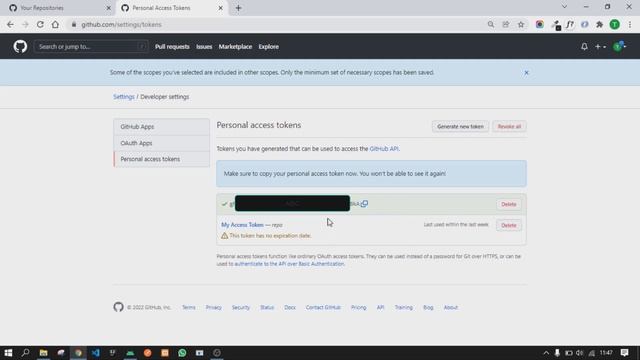This screenshot has height=360, width=640.
Task: Open Visual Studio Code from taskbar
Action: (96, 353)
